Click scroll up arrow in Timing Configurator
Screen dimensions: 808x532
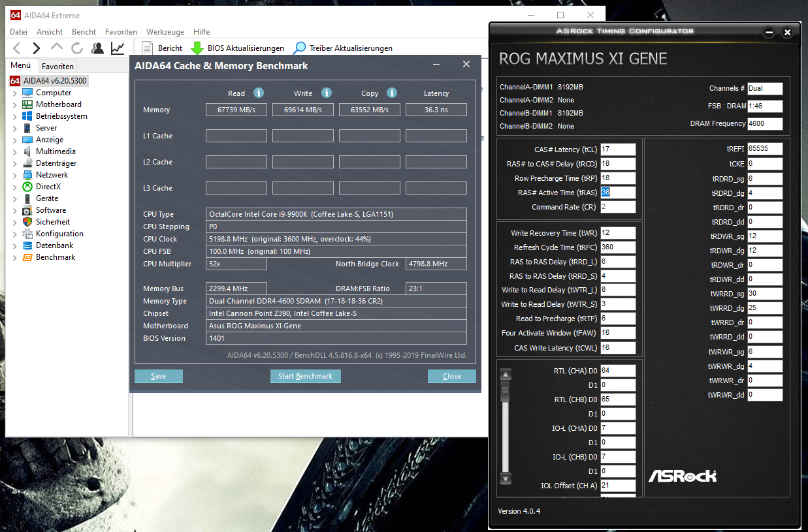[x=504, y=375]
